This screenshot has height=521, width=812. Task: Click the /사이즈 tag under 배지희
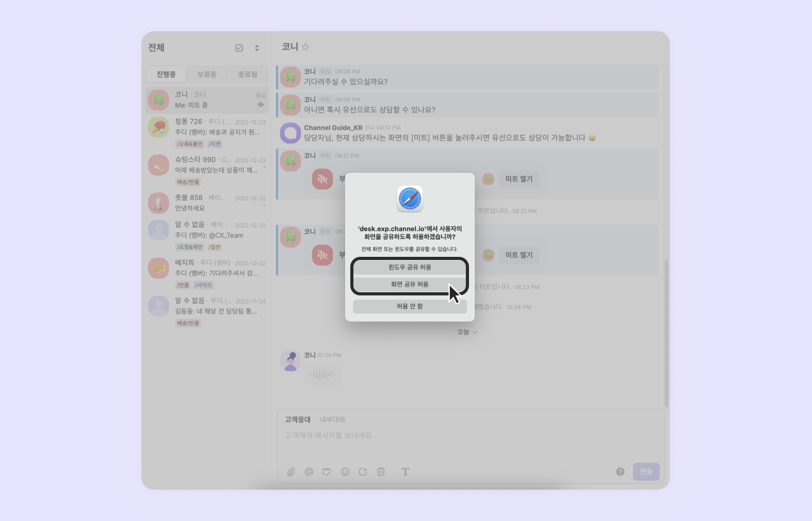pyautogui.click(x=204, y=285)
